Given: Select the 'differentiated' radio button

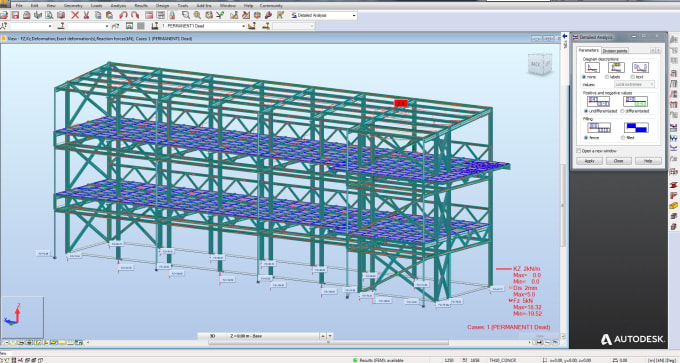Looking at the screenshot, I should 622,111.
